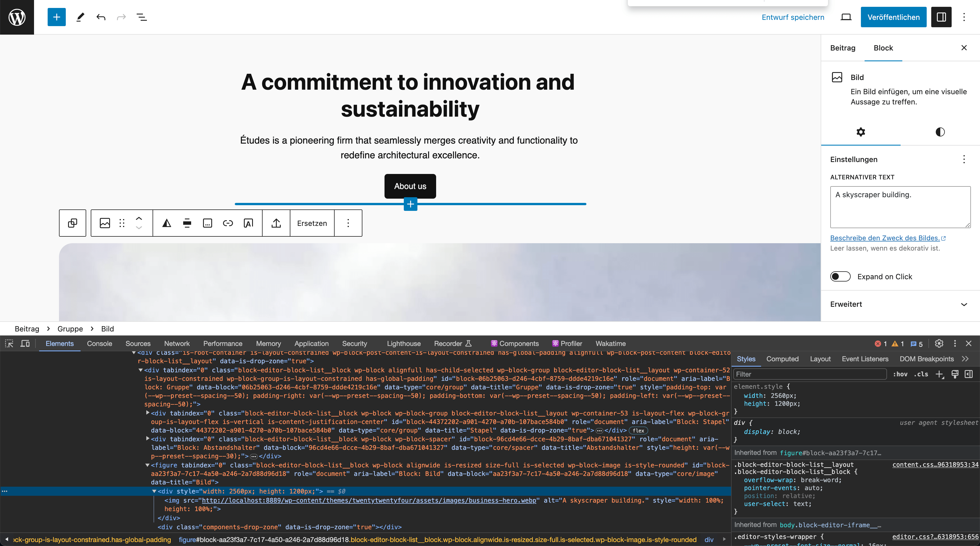Click the alternative text input field
The width and height of the screenshot is (980, 546).
pos(900,207)
